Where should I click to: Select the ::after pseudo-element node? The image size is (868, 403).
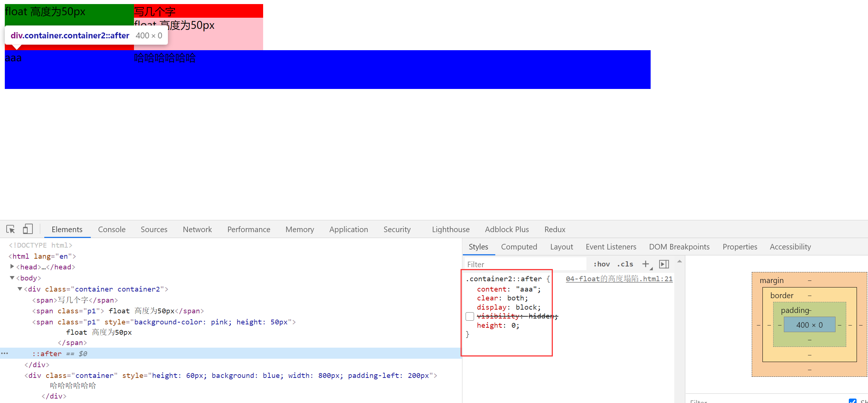click(x=47, y=354)
